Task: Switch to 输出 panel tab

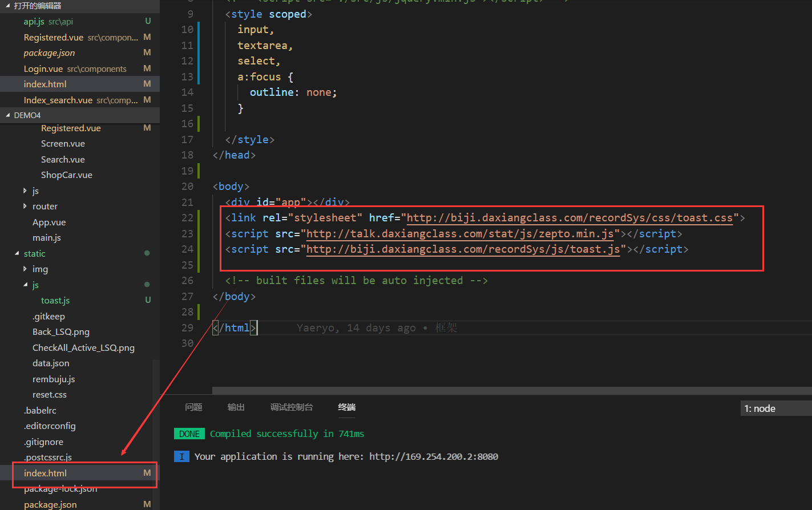Action: click(x=236, y=407)
